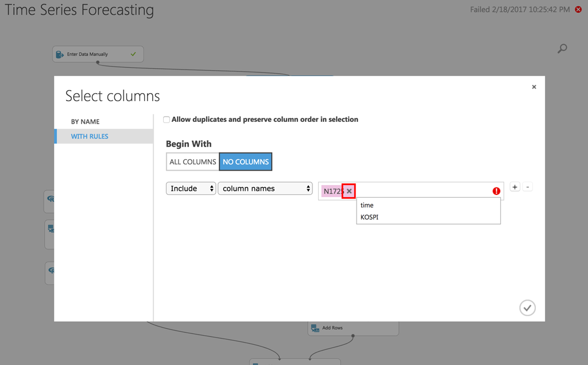Confirm selection with the checkmark button

click(527, 308)
